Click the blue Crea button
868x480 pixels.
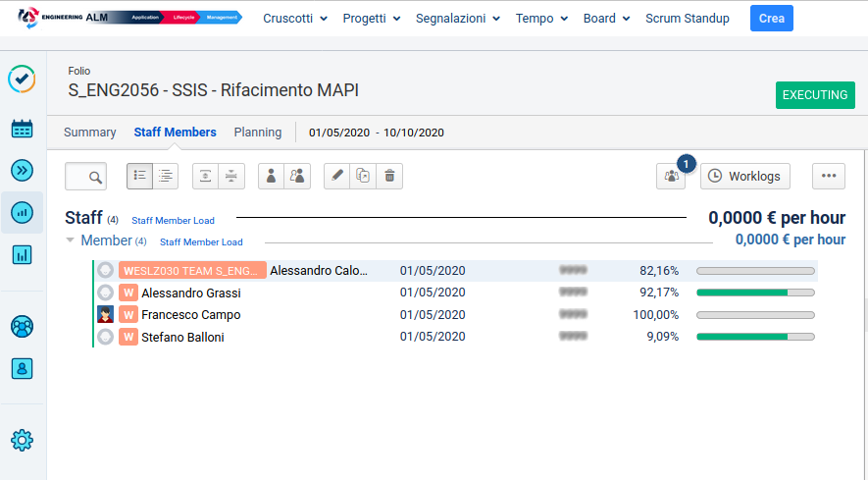tap(771, 19)
